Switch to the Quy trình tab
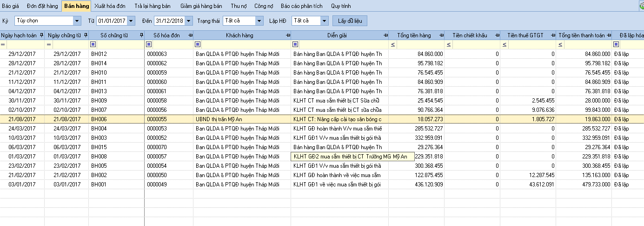644x226 pixels. coord(341,7)
